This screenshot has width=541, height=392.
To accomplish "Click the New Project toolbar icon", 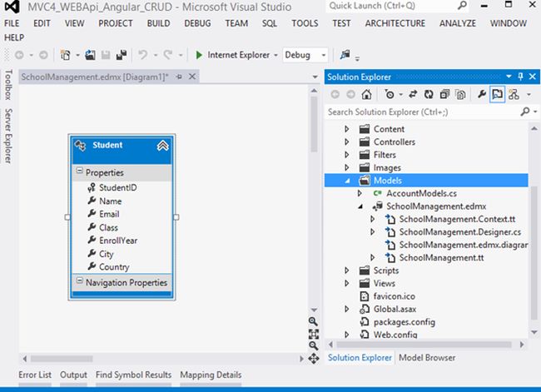I will tap(65, 55).
